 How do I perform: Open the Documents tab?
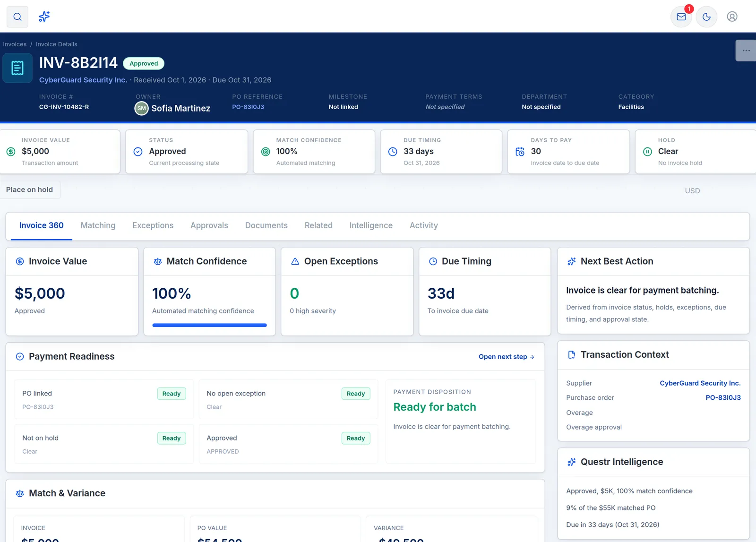[266, 226]
